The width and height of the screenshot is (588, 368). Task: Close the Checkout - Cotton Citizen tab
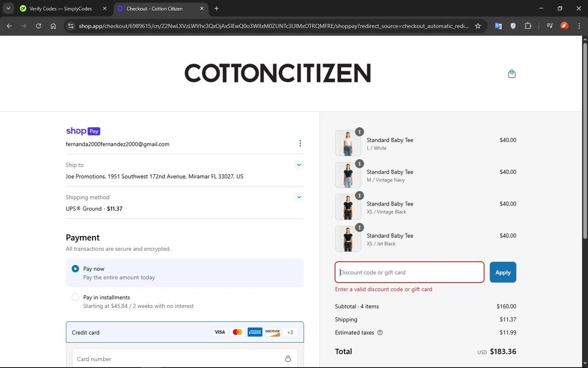click(x=202, y=8)
